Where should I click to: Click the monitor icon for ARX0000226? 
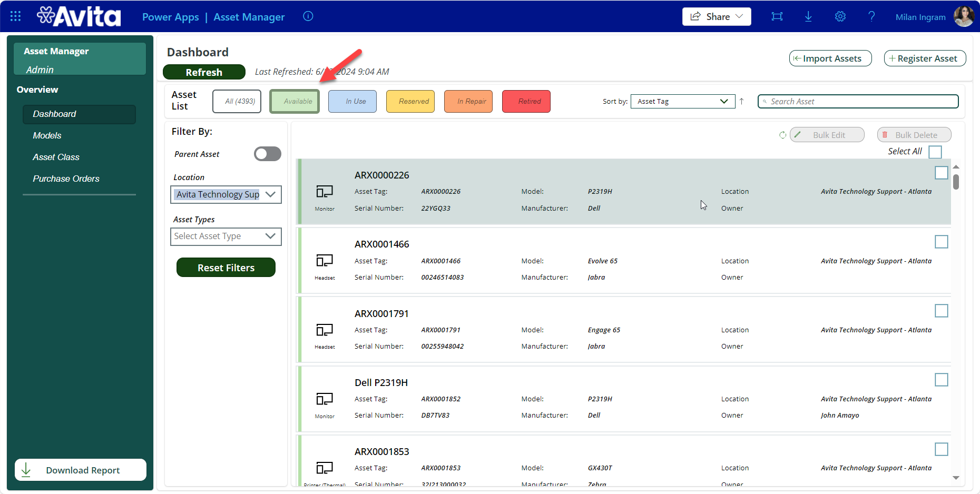pos(325,192)
